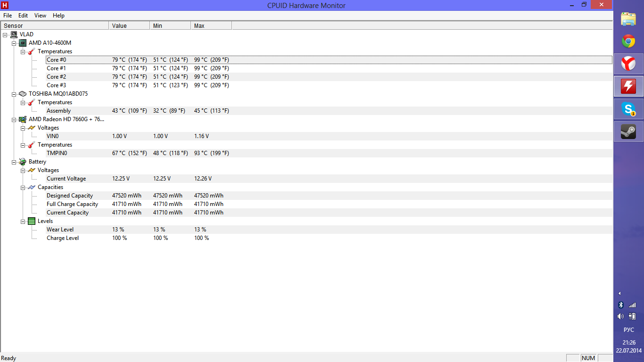The height and width of the screenshot is (362, 644).
Task: Click the Bluetooth tray icon
Action: tap(621, 305)
